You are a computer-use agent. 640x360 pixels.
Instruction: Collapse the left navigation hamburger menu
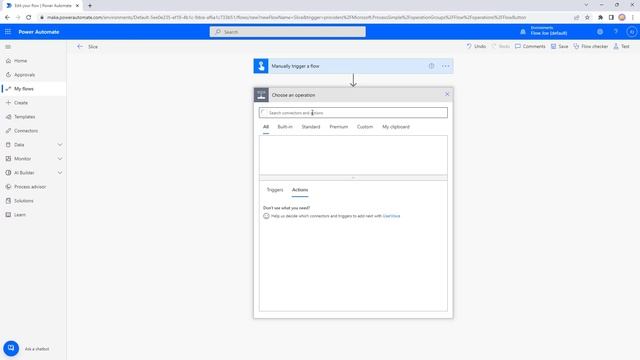pos(8,47)
